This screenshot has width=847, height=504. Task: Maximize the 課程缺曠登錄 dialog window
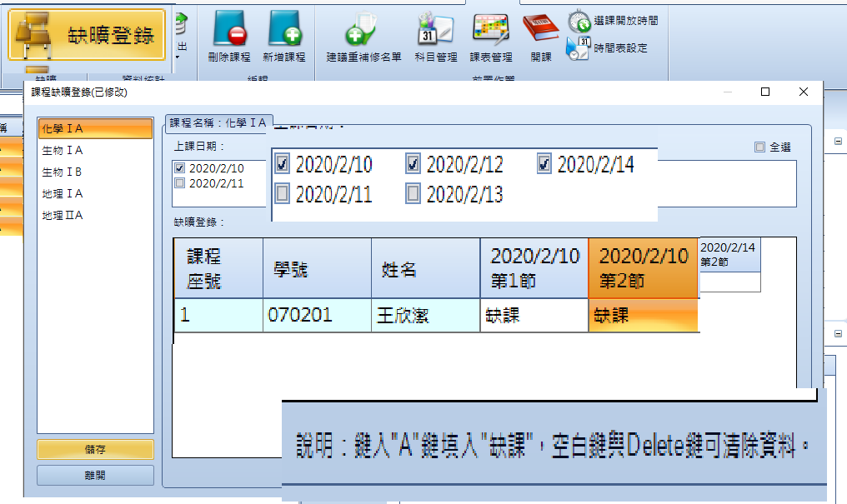[x=765, y=92]
